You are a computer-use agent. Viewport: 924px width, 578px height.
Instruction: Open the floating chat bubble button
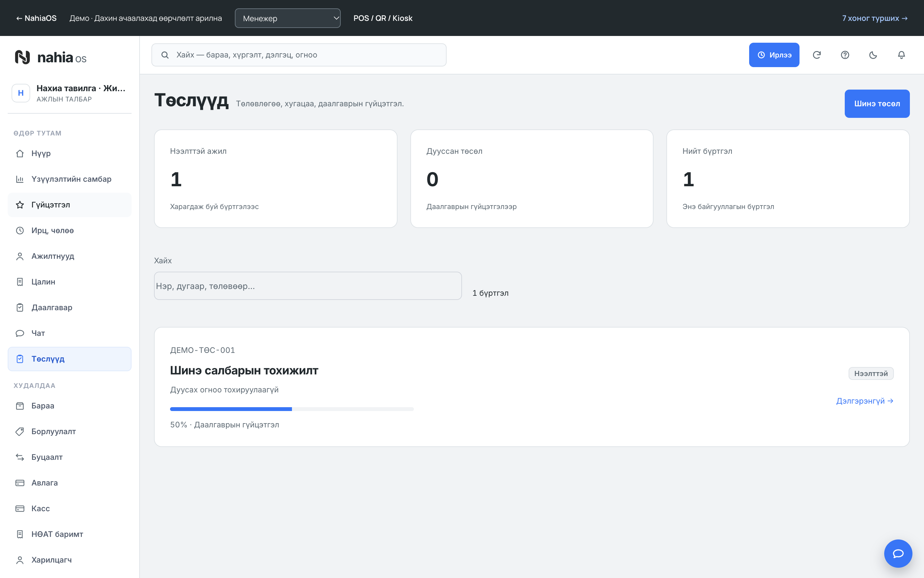click(x=898, y=553)
